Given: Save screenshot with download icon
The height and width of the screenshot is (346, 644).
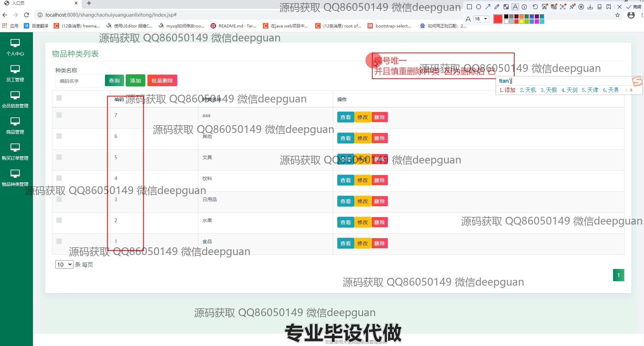Looking at the screenshot, I should 590,7.
